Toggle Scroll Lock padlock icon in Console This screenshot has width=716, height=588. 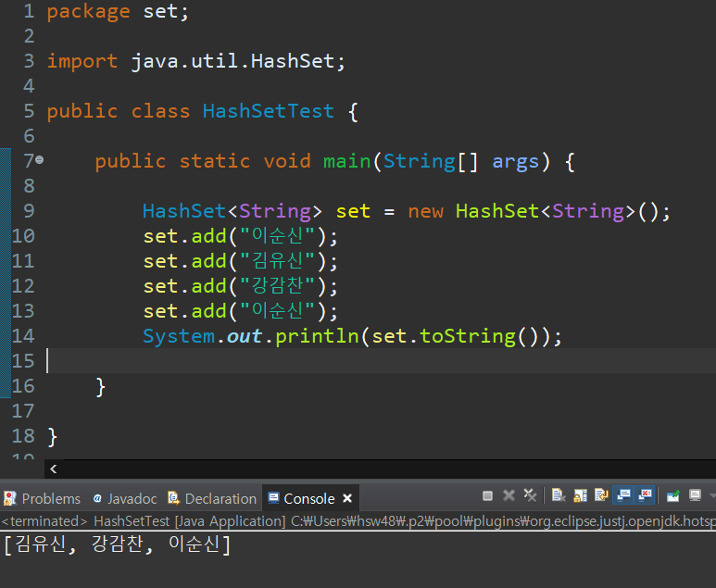pos(580,495)
